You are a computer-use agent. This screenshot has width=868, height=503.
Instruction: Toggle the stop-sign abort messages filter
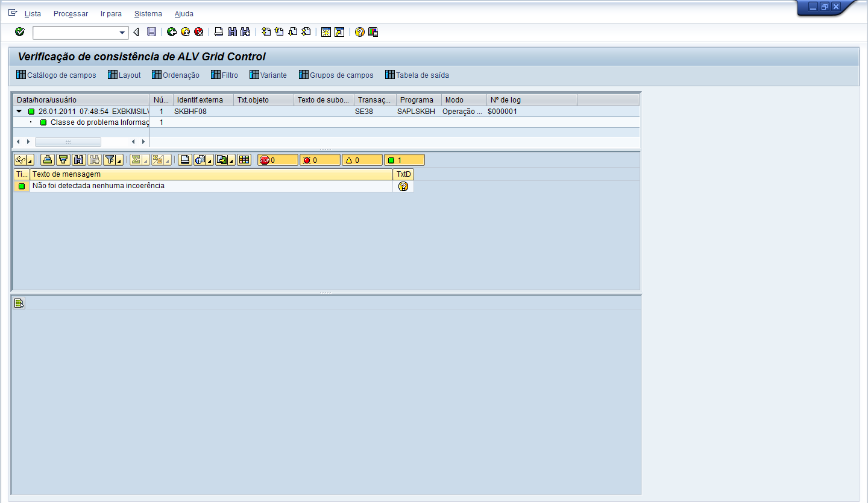[277, 160]
